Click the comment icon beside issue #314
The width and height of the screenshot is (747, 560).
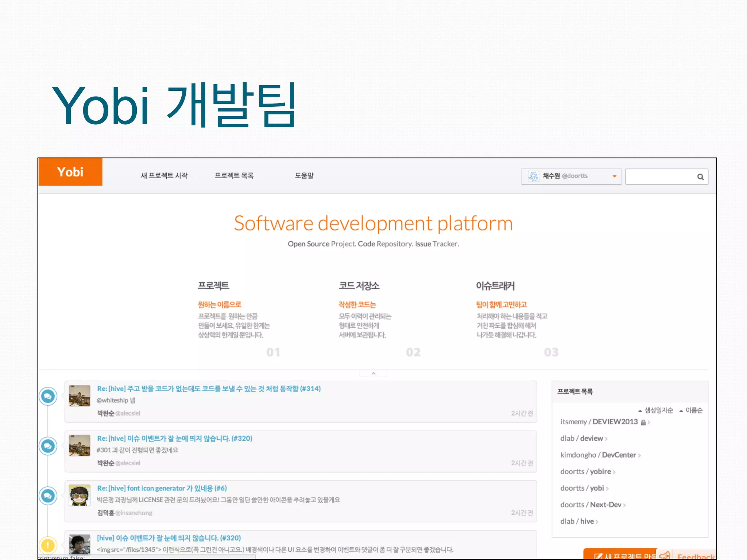tap(48, 396)
